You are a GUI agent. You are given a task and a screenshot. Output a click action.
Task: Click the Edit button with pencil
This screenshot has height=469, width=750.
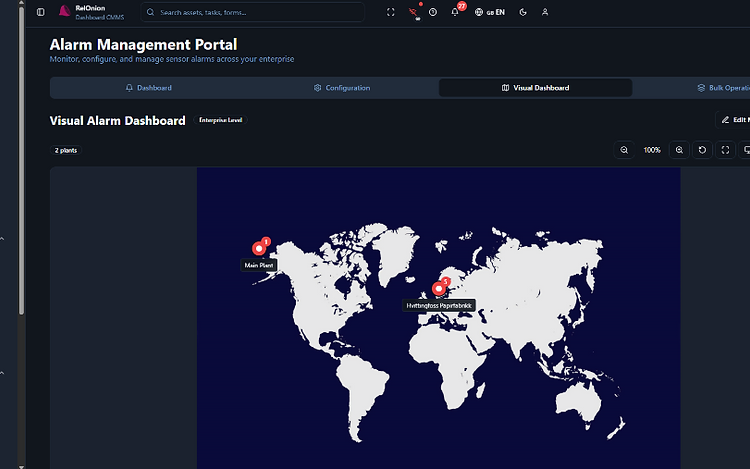[x=735, y=120]
